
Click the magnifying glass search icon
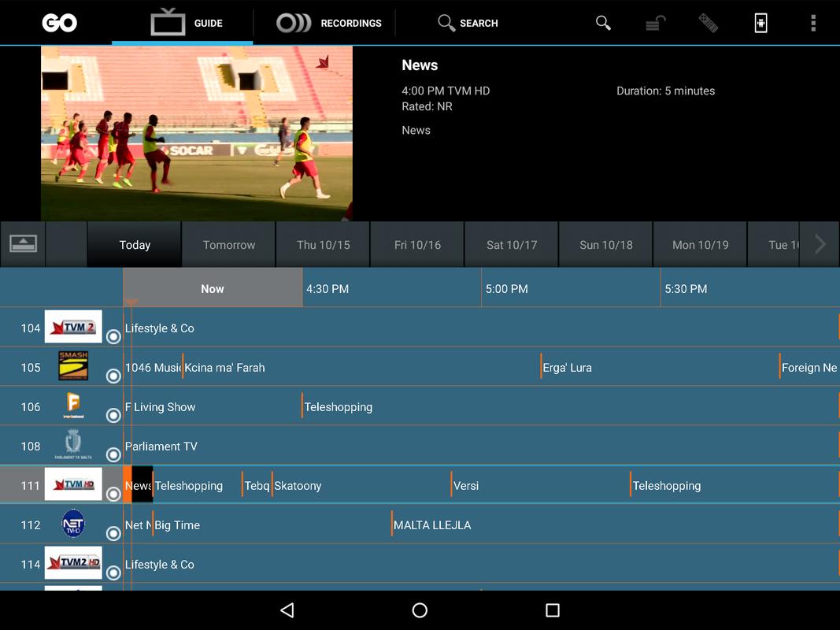click(445, 23)
